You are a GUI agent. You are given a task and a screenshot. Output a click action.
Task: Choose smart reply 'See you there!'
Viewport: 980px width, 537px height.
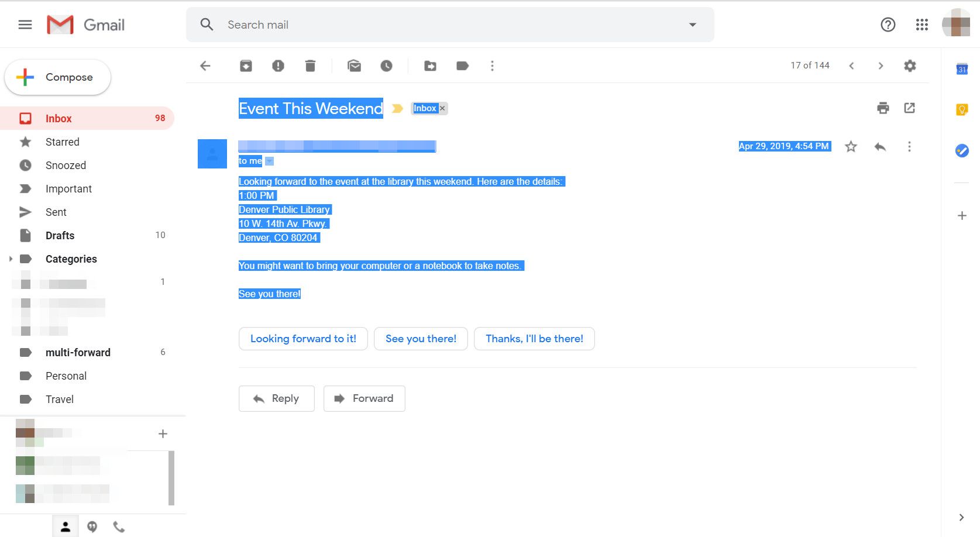tap(421, 339)
